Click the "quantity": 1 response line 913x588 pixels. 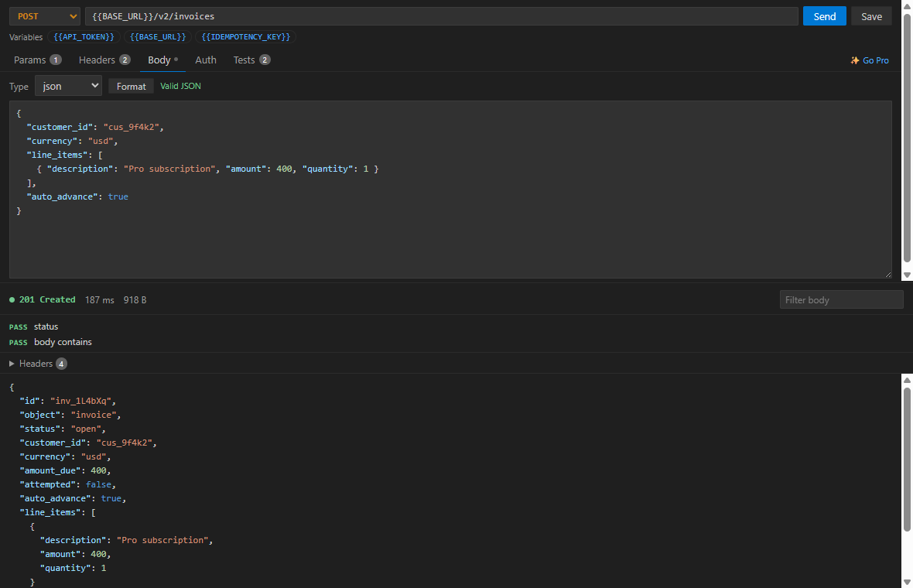click(x=73, y=568)
